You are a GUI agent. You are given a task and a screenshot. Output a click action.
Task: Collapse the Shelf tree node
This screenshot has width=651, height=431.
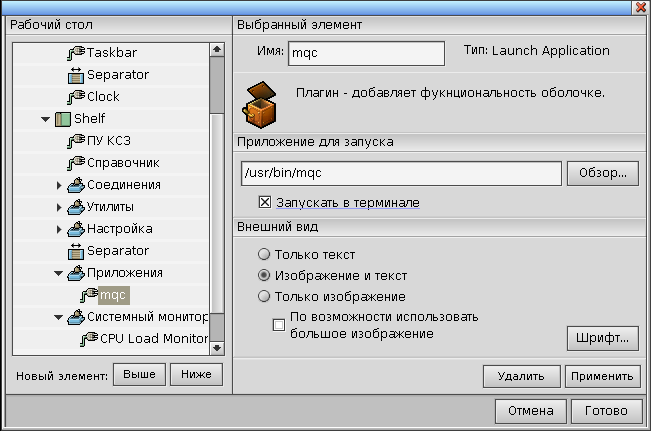point(46,119)
